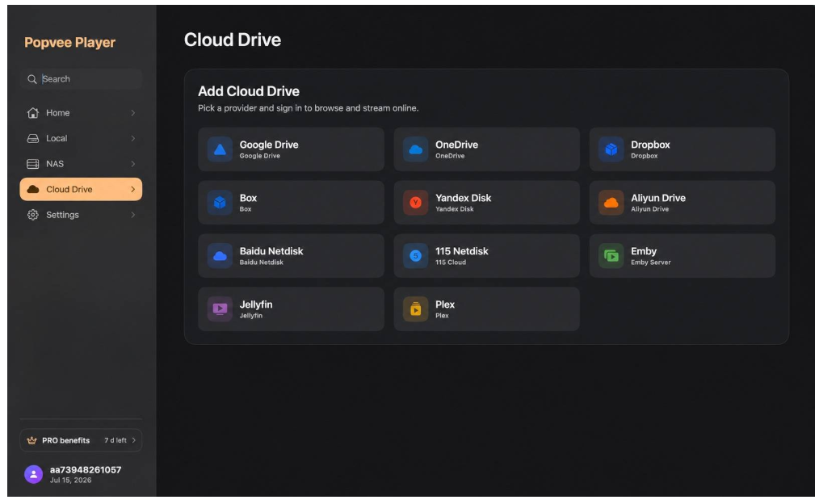Click the Local disk icon in sidebar
819x504 pixels.
(x=33, y=138)
